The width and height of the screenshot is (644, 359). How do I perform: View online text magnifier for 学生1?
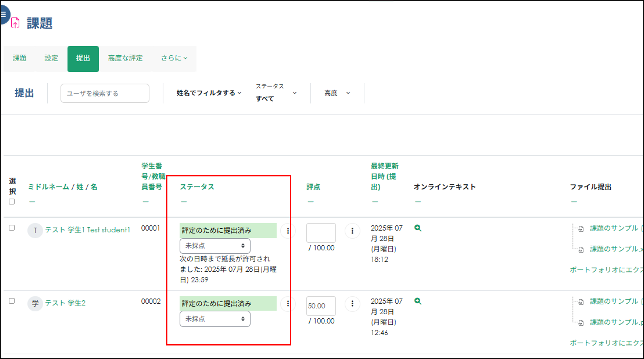tap(418, 228)
